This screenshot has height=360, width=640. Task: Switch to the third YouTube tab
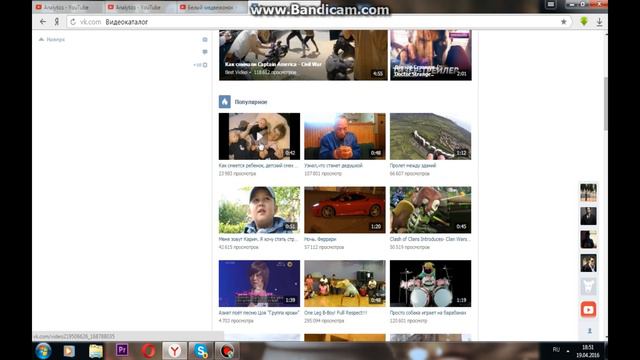coord(211,7)
